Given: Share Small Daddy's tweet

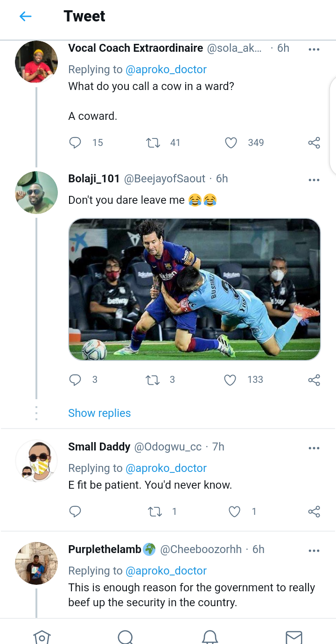Looking at the screenshot, I should pyautogui.click(x=314, y=512).
